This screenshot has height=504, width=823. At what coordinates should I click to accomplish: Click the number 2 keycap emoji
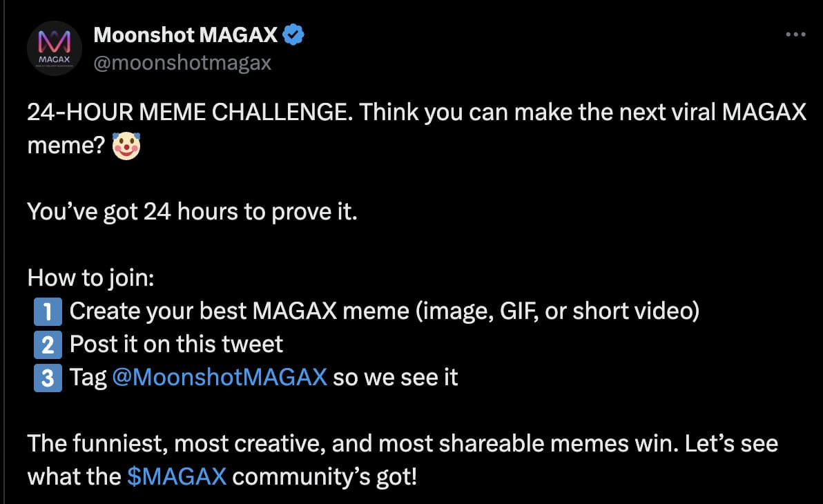(x=48, y=345)
